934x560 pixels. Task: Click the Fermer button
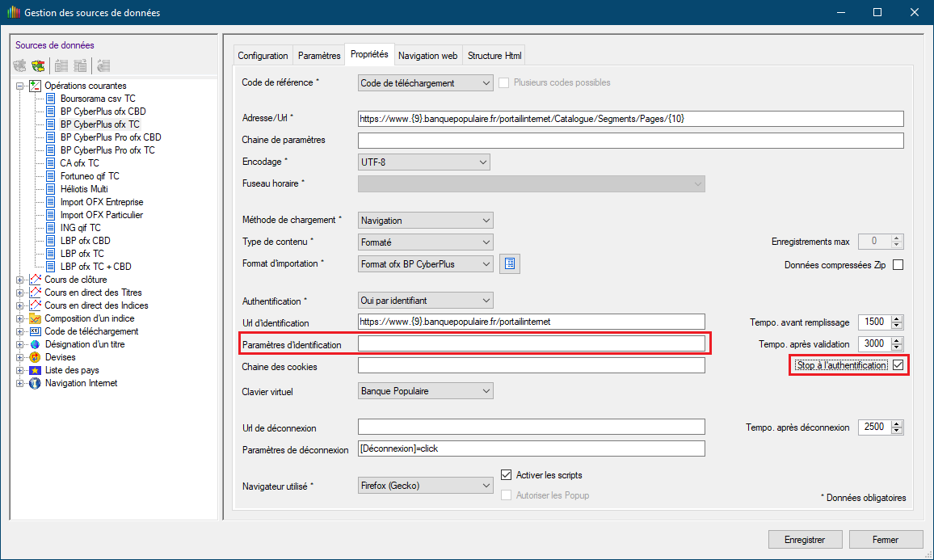tap(885, 539)
